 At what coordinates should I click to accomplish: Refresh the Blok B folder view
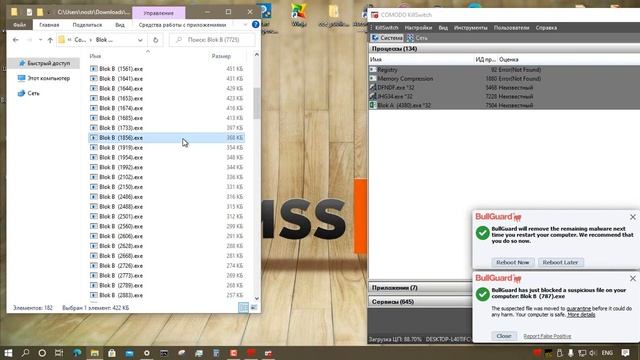click(x=156, y=40)
